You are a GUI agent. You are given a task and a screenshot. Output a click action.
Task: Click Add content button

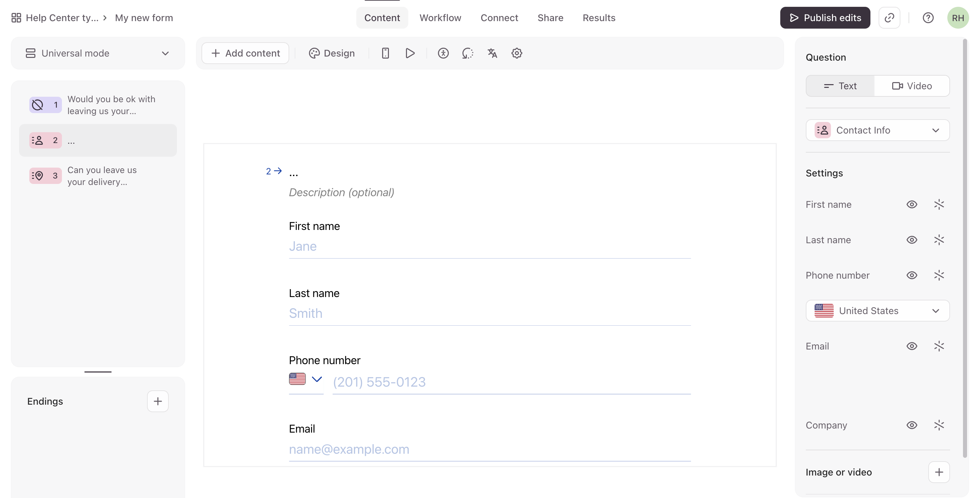coord(245,53)
